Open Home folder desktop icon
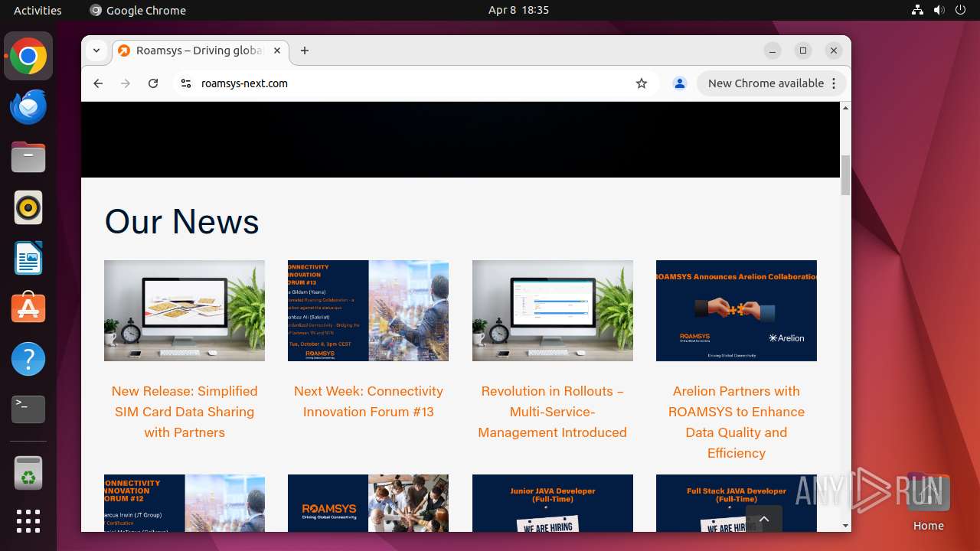Screen dimensions: 980x551 [x=928, y=503]
